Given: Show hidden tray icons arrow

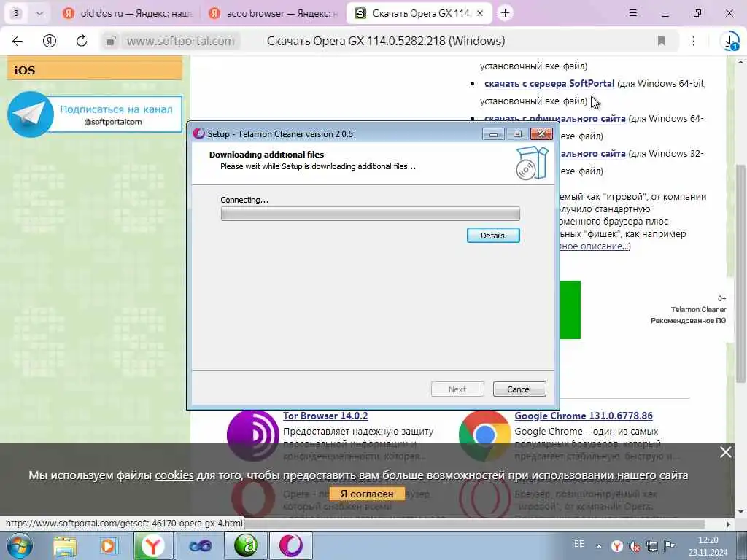Looking at the screenshot, I should pyautogui.click(x=599, y=546).
